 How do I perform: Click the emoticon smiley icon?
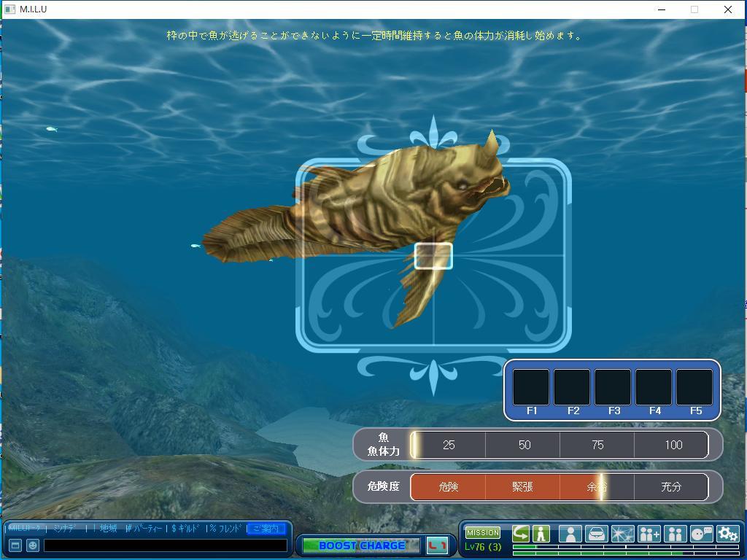tap(33, 545)
